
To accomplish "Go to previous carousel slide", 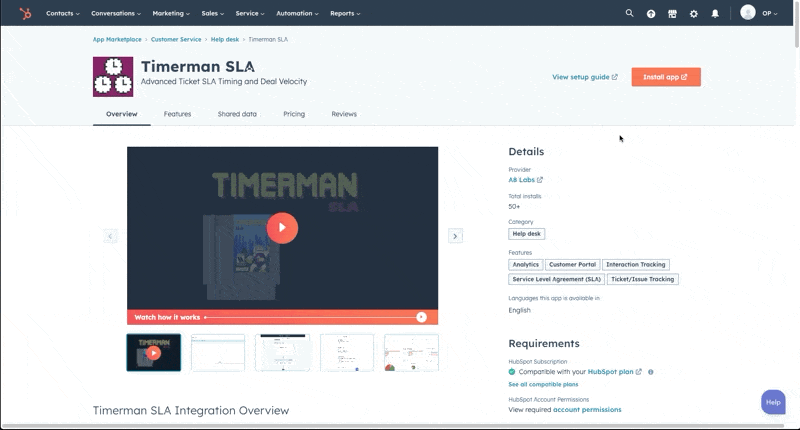I will click(110, 236).
